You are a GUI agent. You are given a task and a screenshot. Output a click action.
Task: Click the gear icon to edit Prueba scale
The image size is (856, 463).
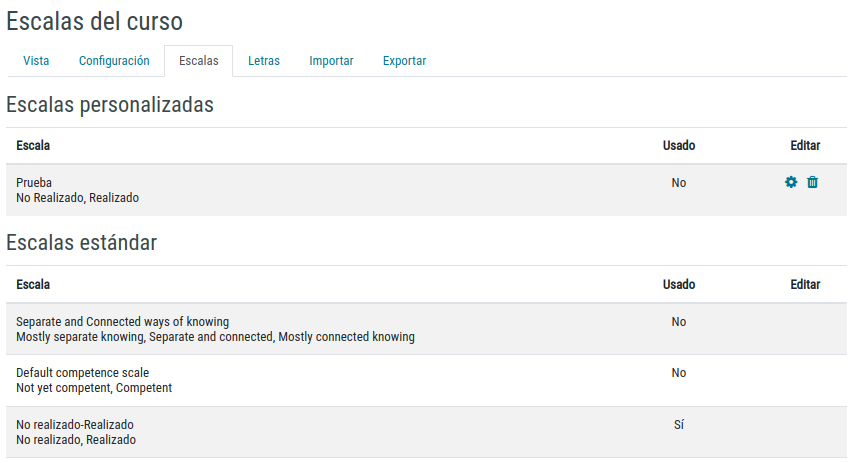click(x=791, y=182)
